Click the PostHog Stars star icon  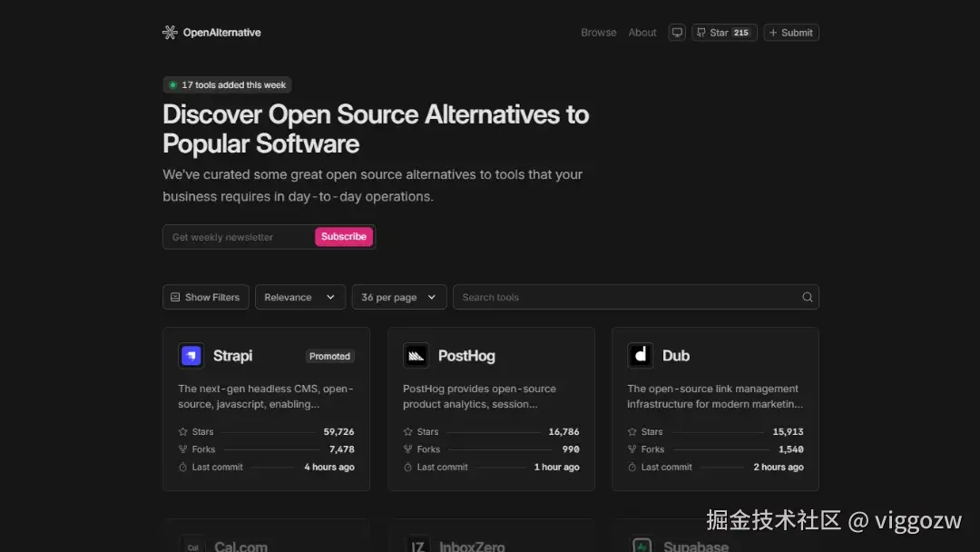click(x=407, y=431)
